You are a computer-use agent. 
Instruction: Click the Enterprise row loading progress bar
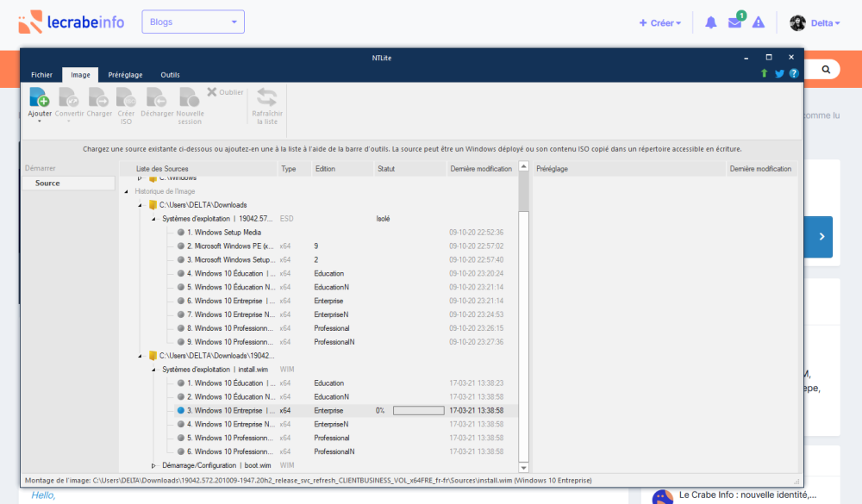point(418,411)
